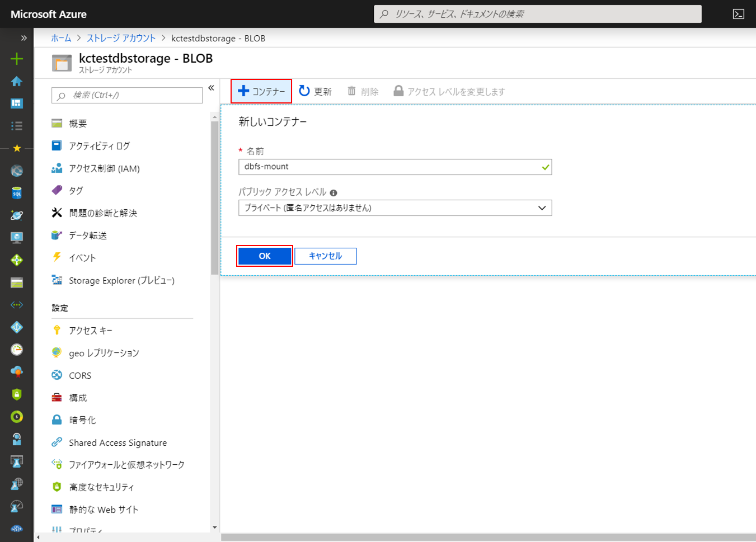Click アクセス レベルを変更します toolbar button
This screenshot has width=756, height=542.
[x=449, y=91]
